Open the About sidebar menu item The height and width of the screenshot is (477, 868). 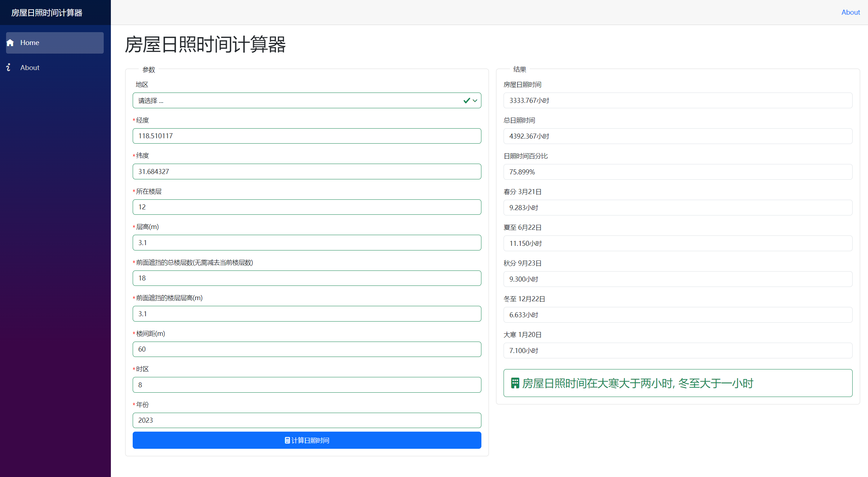pyautogui.click(x=30, y=68)
